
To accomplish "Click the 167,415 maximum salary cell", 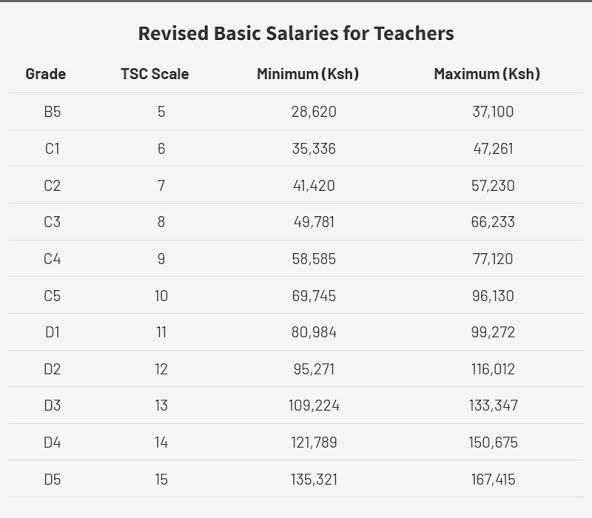I will click(493, 479).
